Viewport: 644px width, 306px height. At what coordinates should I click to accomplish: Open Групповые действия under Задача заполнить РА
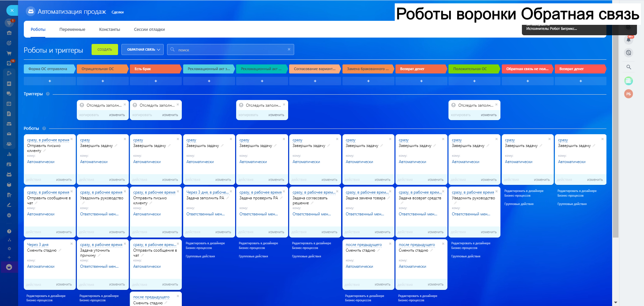point(200,256)
